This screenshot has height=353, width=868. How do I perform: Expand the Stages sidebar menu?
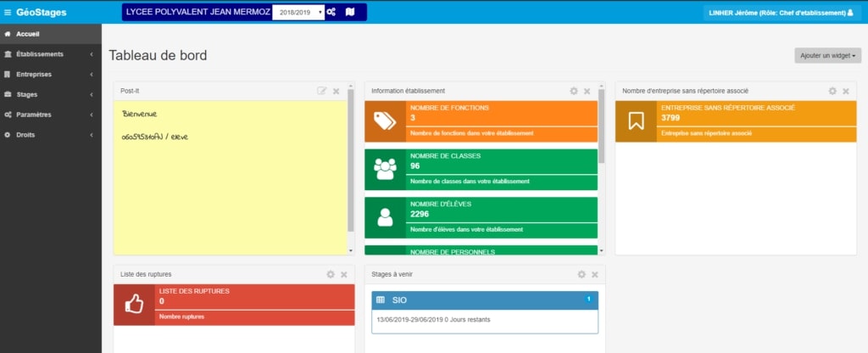[x=49, y=94]
